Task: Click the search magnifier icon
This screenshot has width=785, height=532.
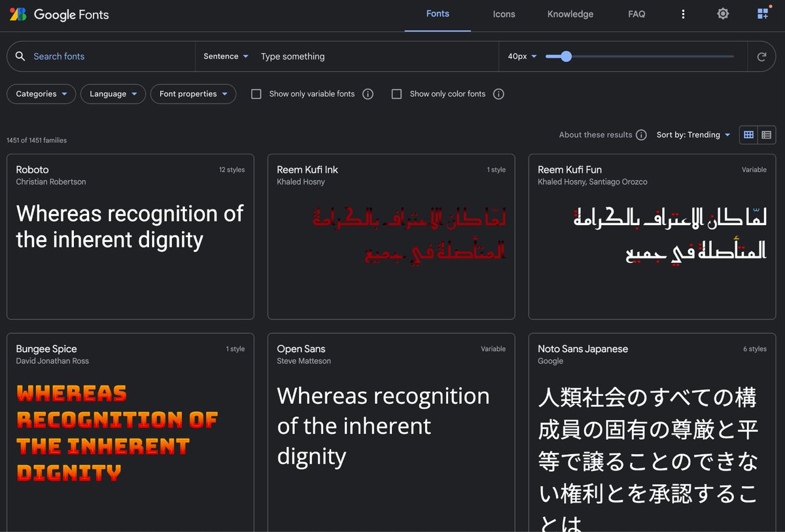Action: [x=20, y=56]
